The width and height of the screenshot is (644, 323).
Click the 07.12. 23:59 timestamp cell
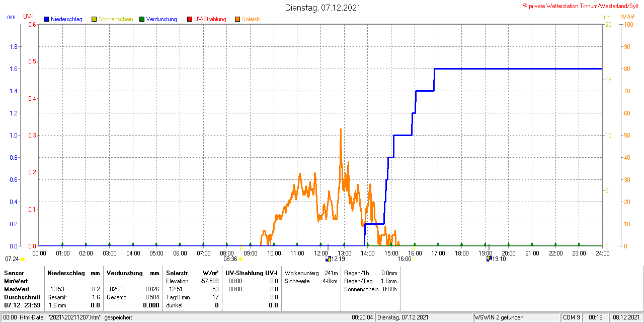click(x=22, y=305)
